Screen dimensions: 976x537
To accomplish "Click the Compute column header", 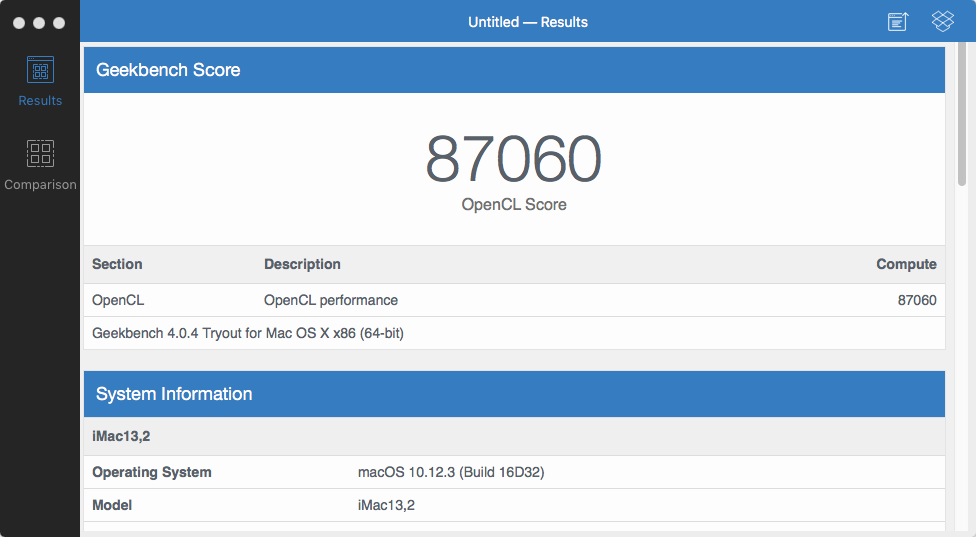I will pyautogui.click(x=906, y=264).
